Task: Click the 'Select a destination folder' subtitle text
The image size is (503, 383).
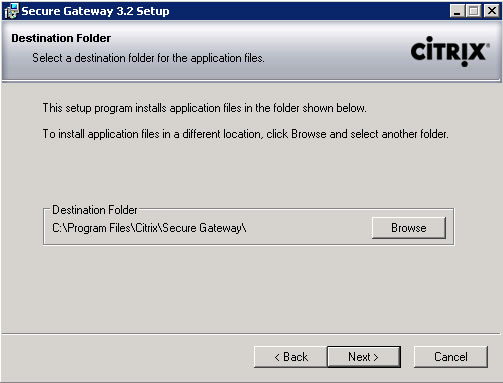Action: click(148, 58)
